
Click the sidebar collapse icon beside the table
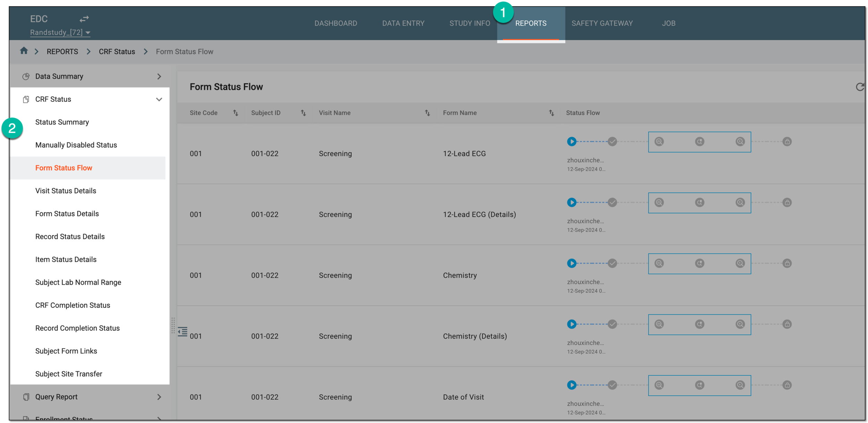182,331
